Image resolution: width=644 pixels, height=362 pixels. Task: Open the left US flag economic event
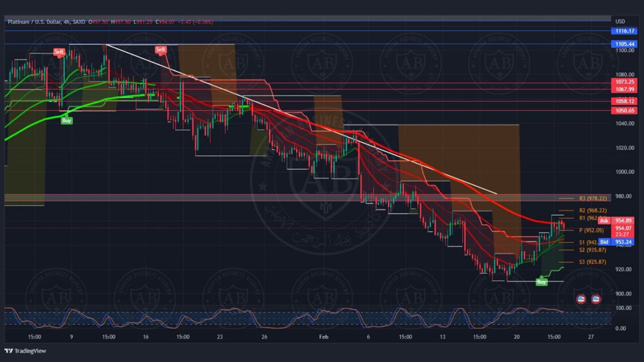tap(581, 299)
